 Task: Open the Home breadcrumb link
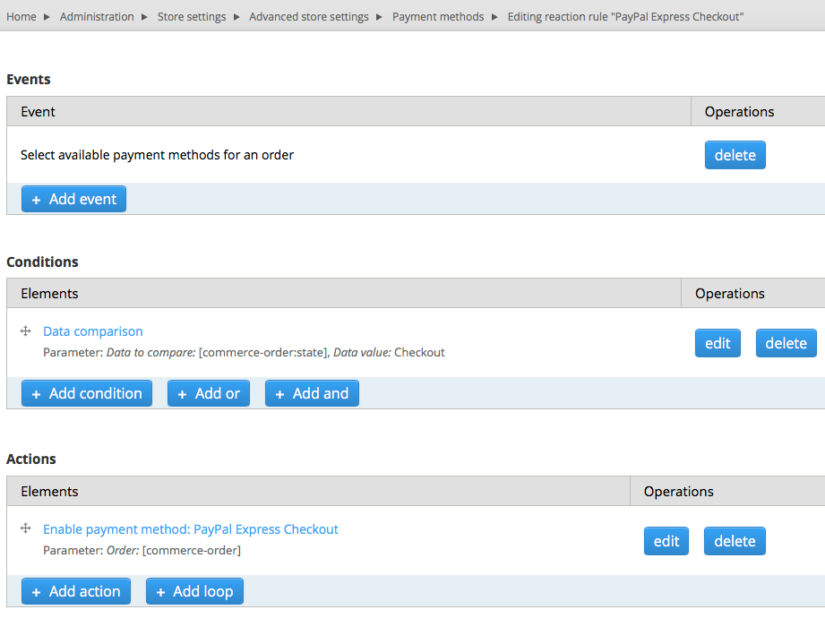click(x=21, y=17)
